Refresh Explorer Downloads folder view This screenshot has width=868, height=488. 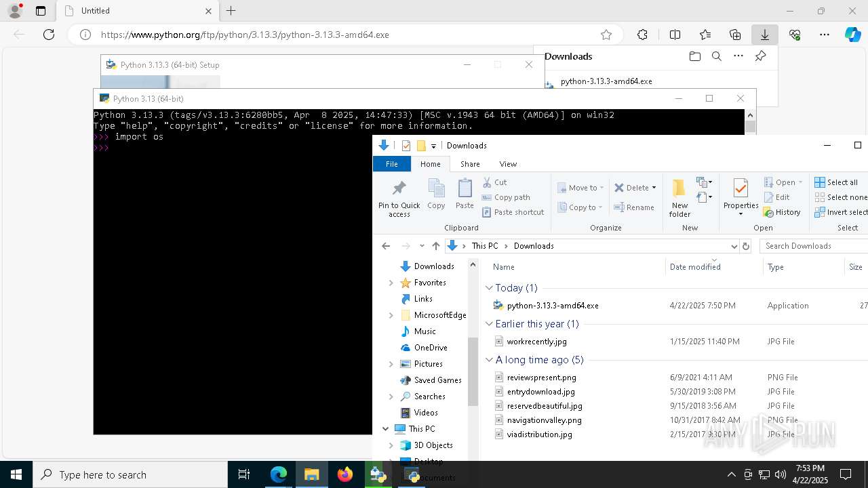pyautogui.click(x=746, y=246)
